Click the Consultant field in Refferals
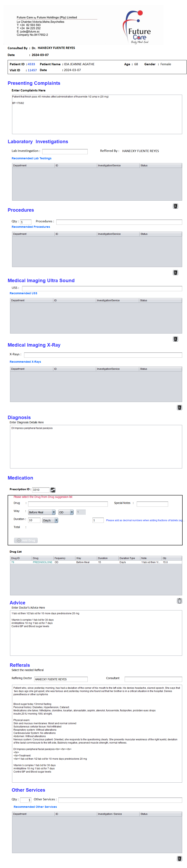Image resolution: width=187 pixels, height=868 pixels. point(153,679)
